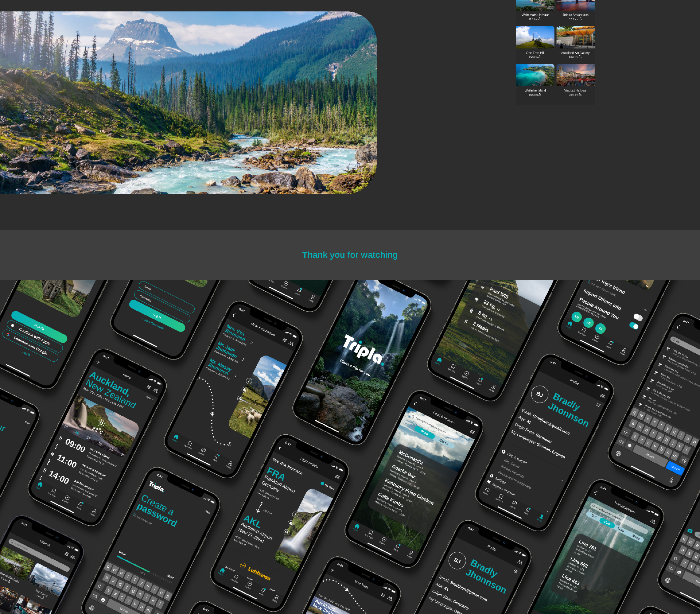Expand Mr. Jack Jhonnson passenger chevron
Viewport: 700px width, 614px height.
[x=243, y=359]
